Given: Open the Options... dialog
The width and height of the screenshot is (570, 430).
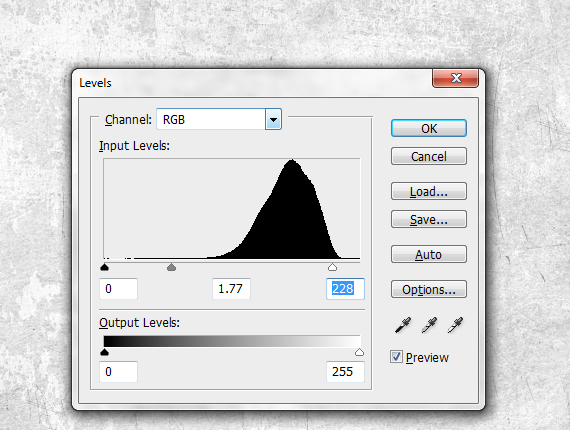Looking at the screenshot, I should click(429, 289).
